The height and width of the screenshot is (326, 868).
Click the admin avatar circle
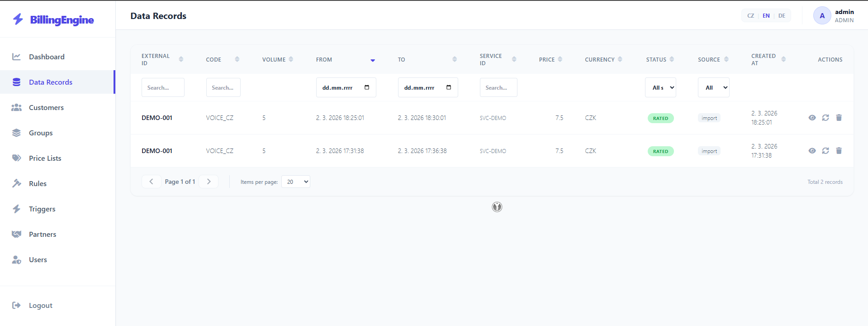pyautogui.click(x=822, y=15)
